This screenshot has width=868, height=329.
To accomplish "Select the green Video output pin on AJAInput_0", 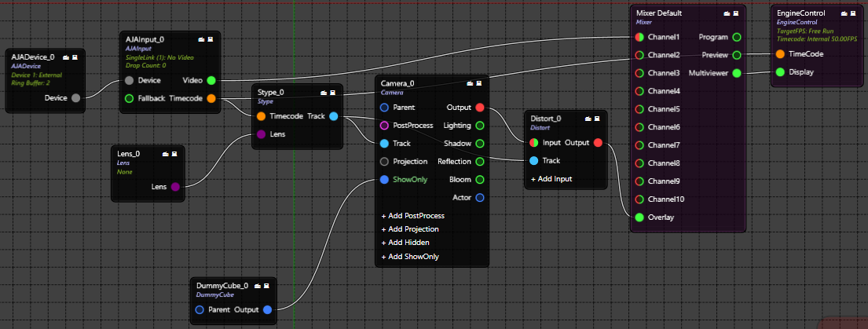I will pyautogui.click(x=211, y=80).
